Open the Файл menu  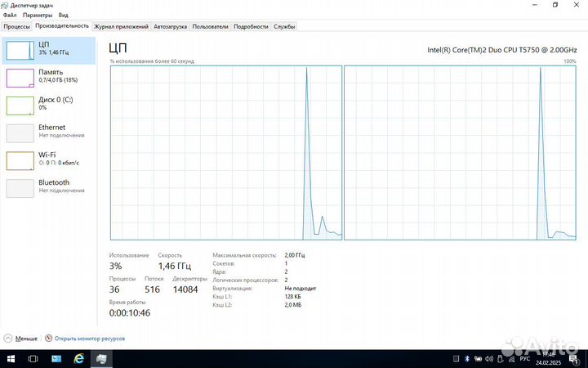click(x=10, y=15)
